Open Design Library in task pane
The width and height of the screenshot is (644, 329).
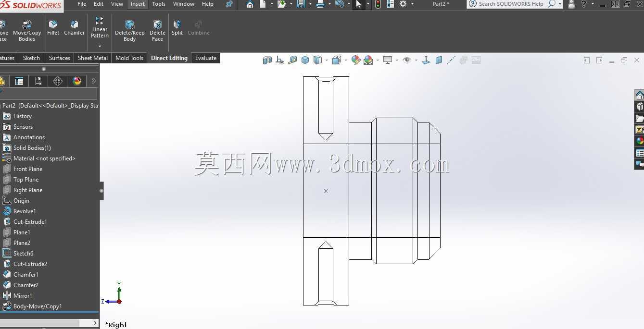click(x=639, y=107)
